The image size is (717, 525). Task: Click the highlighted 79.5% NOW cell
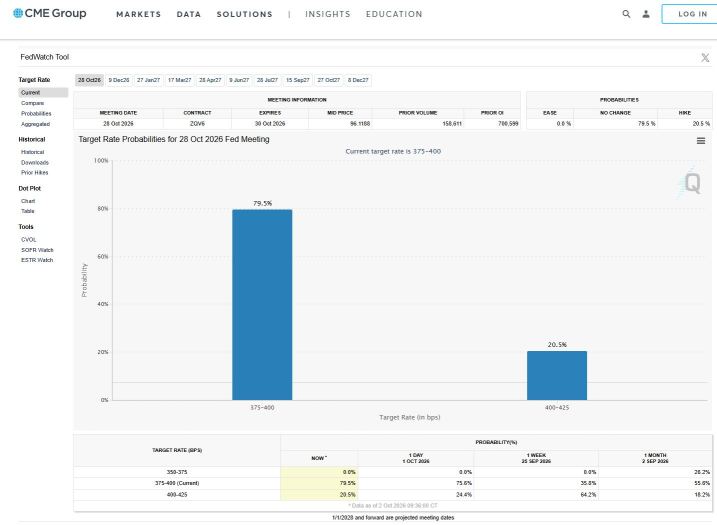click(x=319, y=483)
